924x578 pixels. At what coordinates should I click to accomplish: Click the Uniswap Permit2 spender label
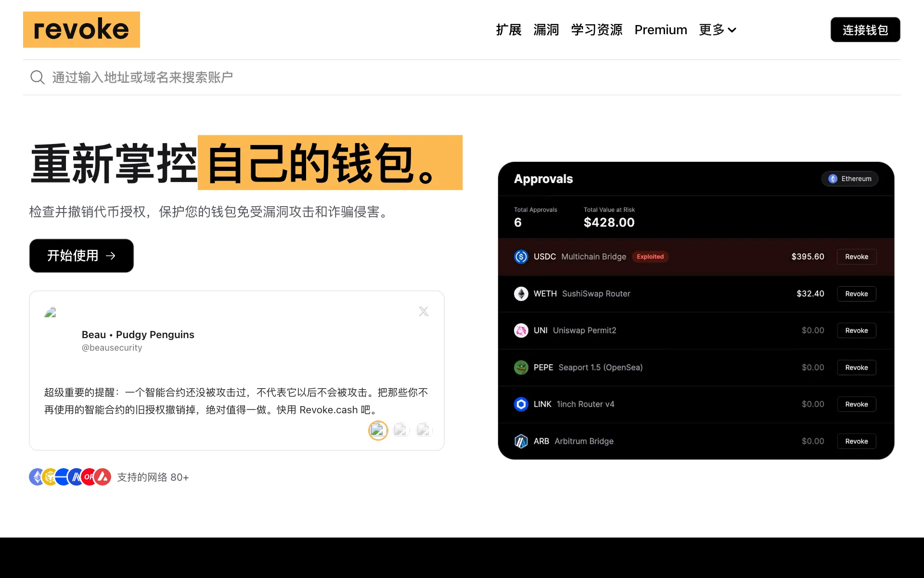point(584,330)
